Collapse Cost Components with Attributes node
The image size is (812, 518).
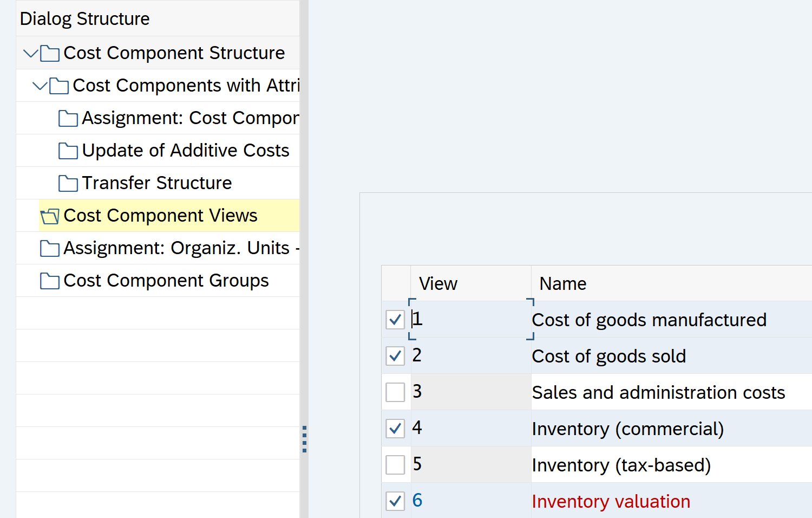point(40,86)
